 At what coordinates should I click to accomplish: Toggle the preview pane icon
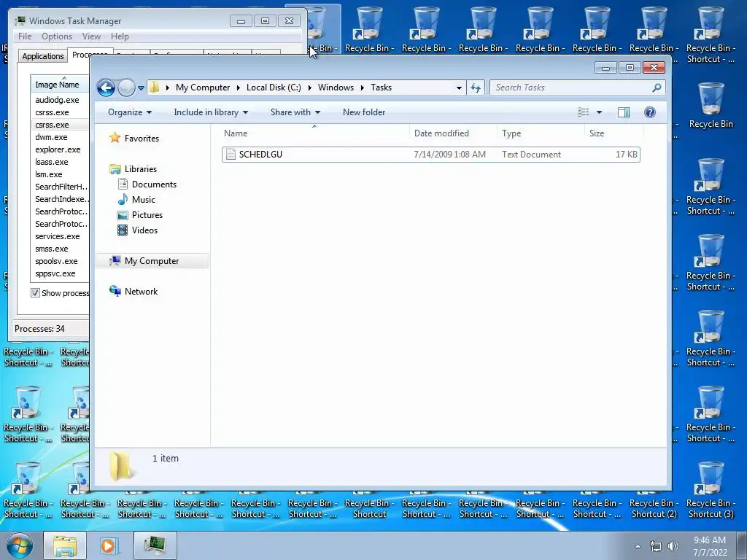(x=623, y=112)
